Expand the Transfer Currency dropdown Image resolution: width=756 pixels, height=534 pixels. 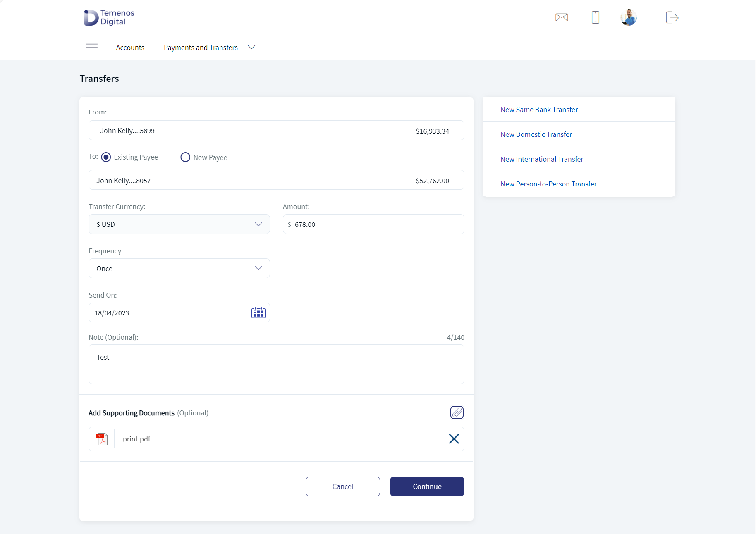(179, 224)
